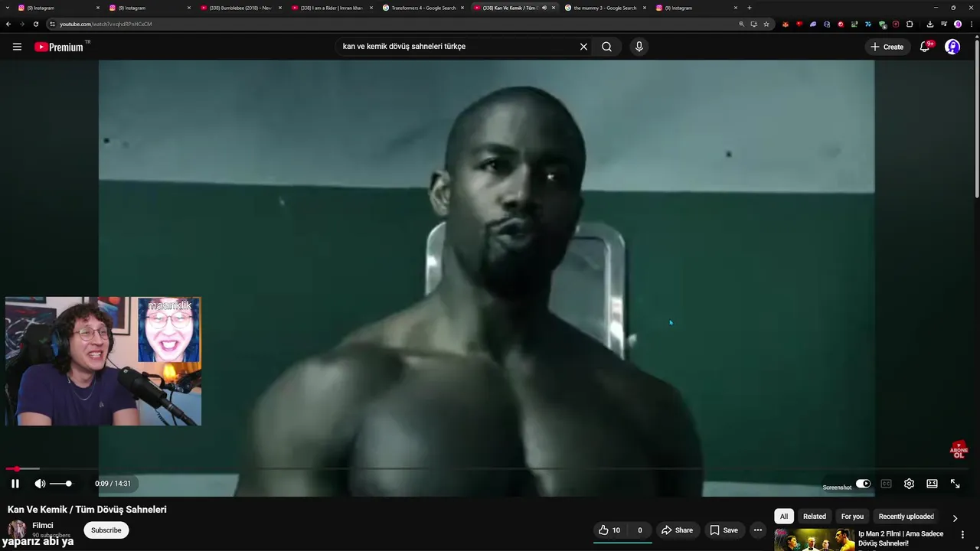Capture frame with the Screenshot button
Image resolution: width=980 pixels, height=551 pixels.
coord(837,487)
